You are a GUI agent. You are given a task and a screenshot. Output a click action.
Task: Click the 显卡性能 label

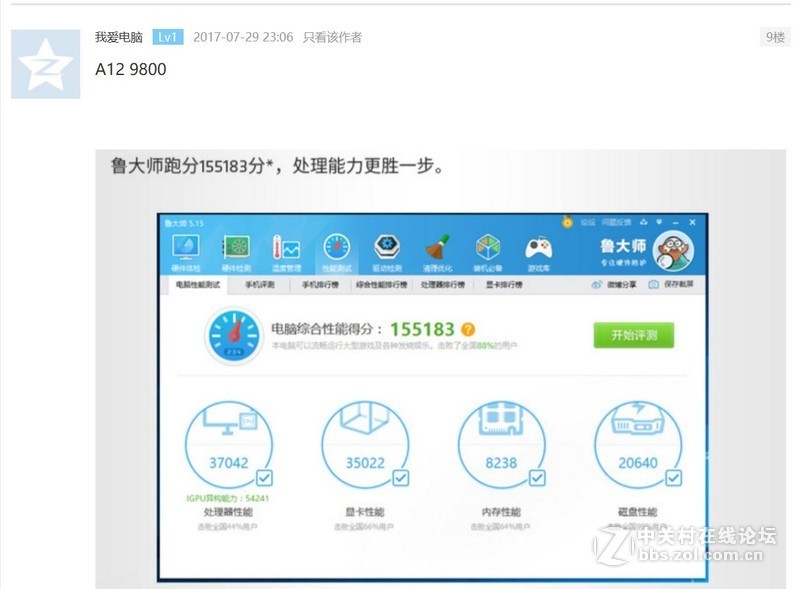click(365, 512)
